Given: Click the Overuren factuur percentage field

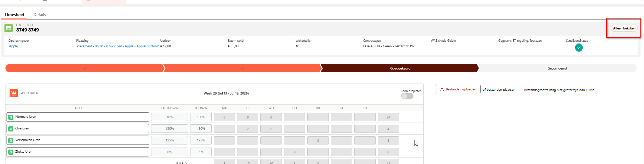Looking at the screenshot, I should click(170, 129).
